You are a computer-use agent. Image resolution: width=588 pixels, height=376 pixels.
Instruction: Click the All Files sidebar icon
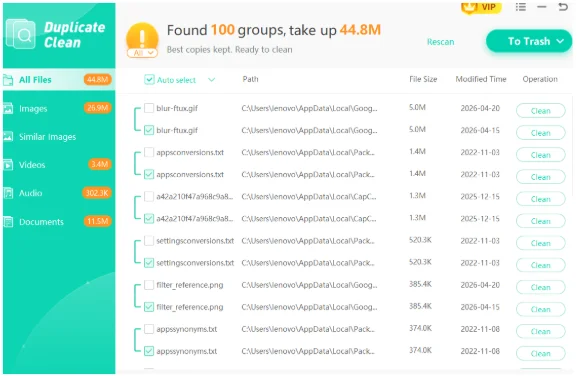point(8,80)
